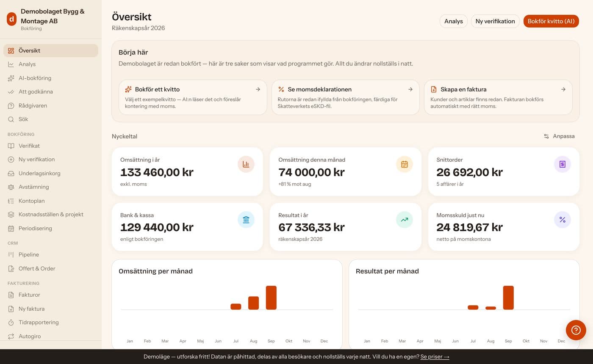Click the 129 440,00 kr value
The width and height of the screenshot is (593, 364).
point(157,227)
